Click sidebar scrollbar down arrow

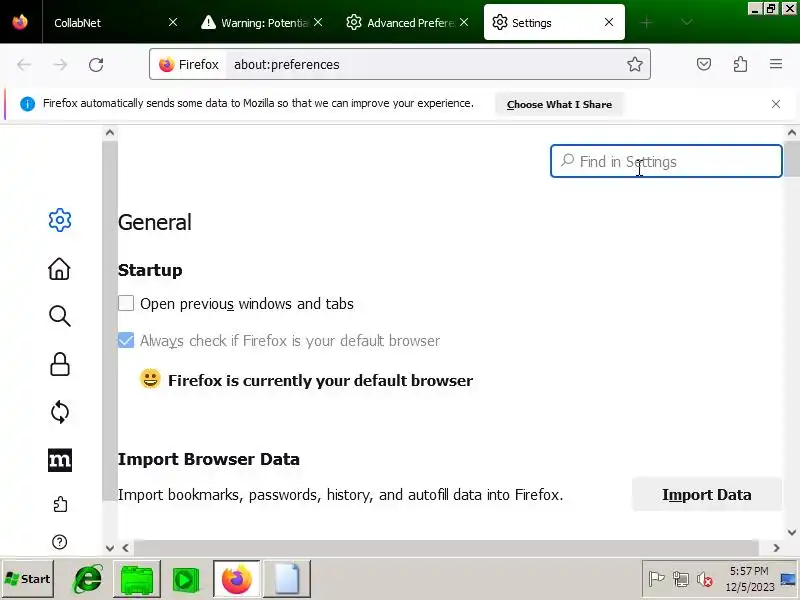tap(110, 548)
